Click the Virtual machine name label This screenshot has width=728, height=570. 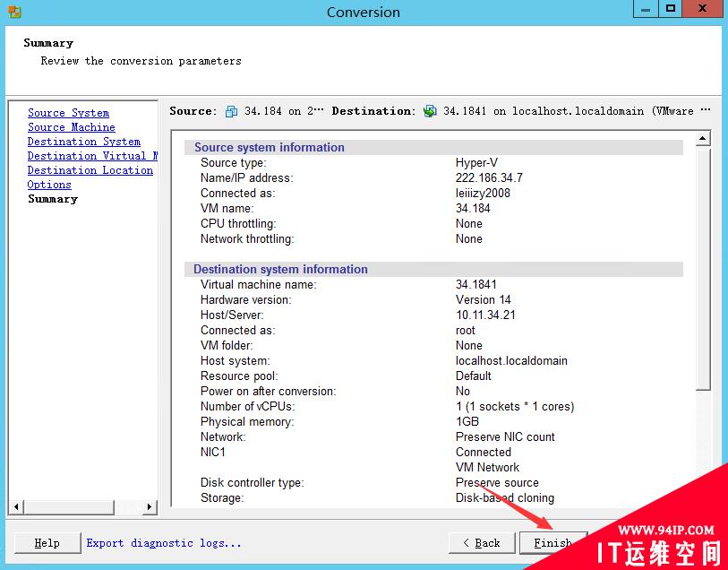click(x=258, y=285)
